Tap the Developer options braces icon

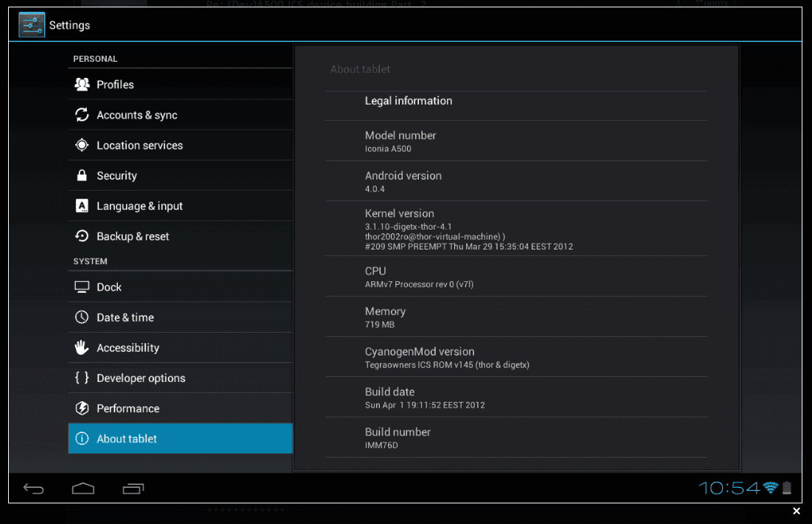click(82, 378)
